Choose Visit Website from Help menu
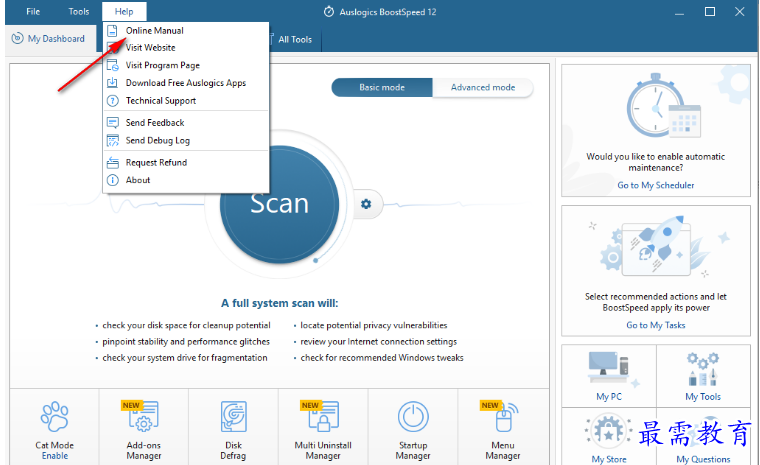The width and height of the screenshot is (760, 465). [186, 48]
